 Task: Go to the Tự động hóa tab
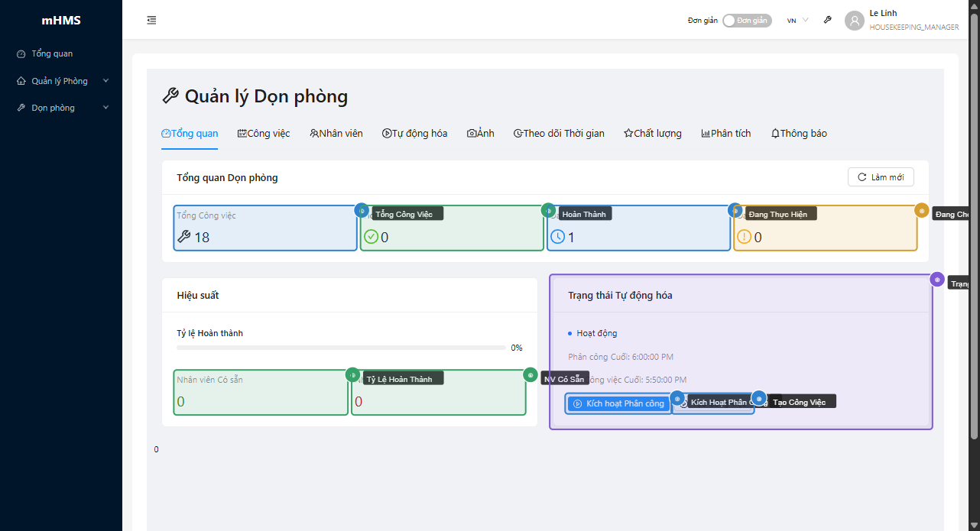(x=414, y=134)
